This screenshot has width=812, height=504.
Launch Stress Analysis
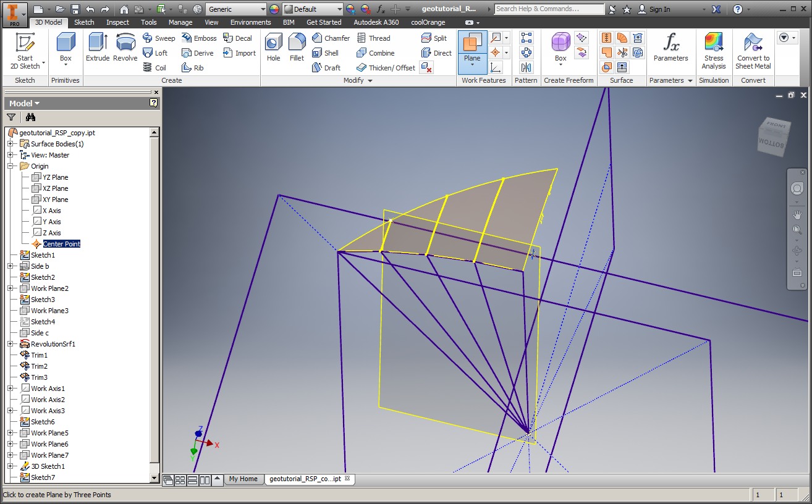pyautogui.click(x=714, y=51)
